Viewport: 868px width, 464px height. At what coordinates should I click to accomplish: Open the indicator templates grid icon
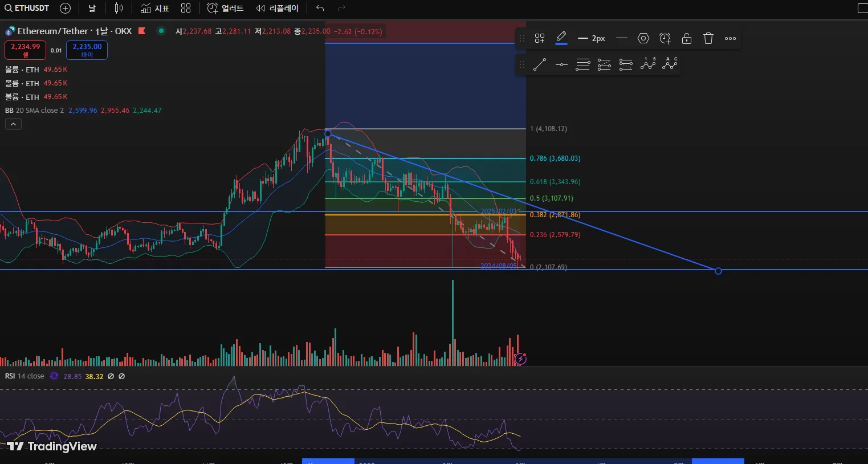pos(186,8)
